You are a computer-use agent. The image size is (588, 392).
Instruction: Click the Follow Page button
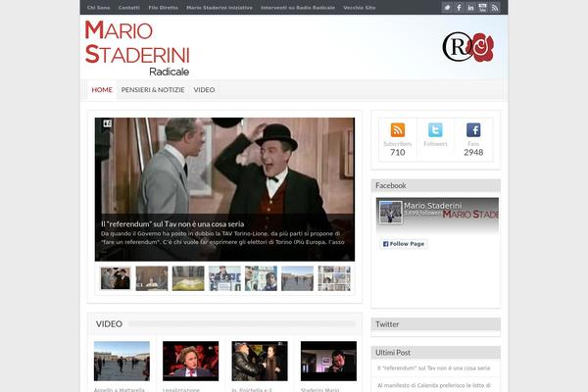[404, 244]
